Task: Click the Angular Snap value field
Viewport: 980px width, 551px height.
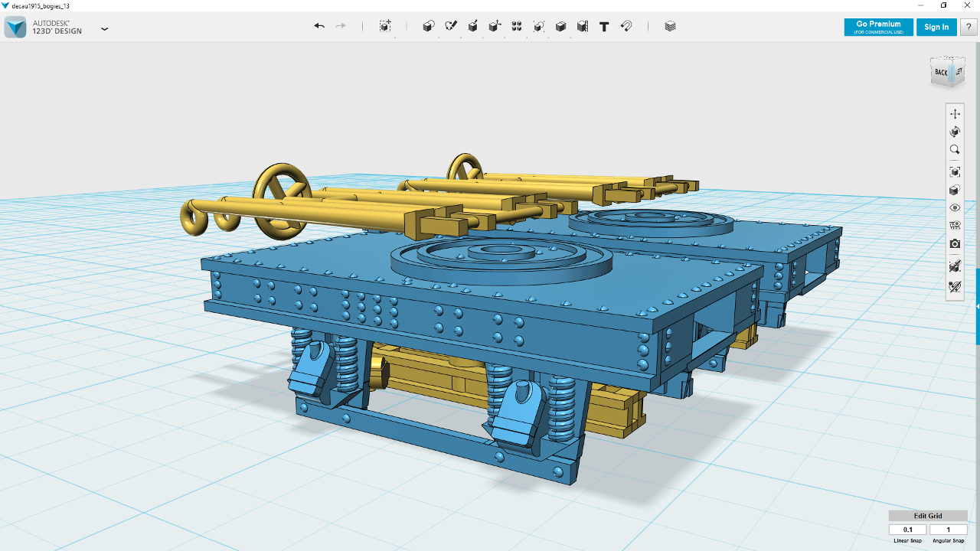Action: [x=949, y=530]
